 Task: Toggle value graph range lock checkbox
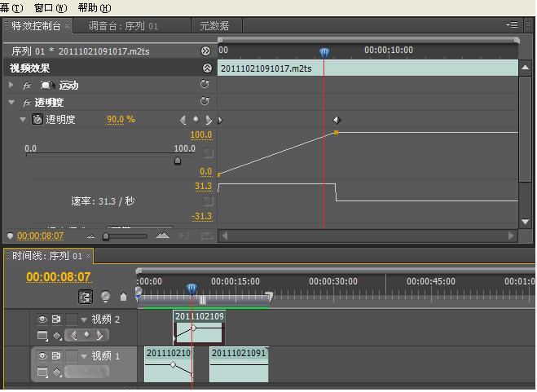(x=209, y=153)
